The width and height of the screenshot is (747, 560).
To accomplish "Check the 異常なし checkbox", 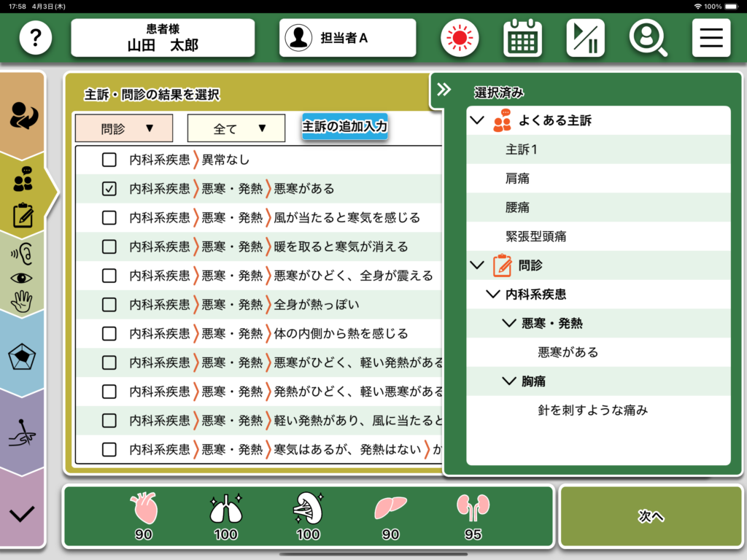I will tap(109, 160).
